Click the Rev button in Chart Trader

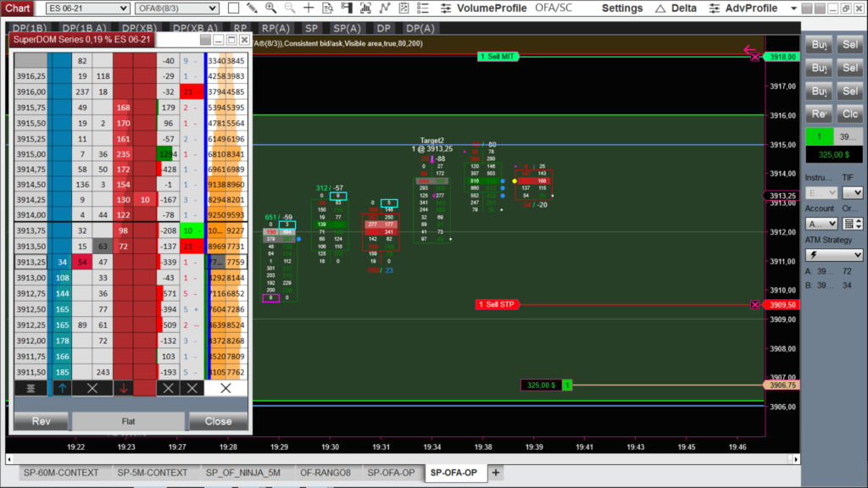tap(819, 114)
